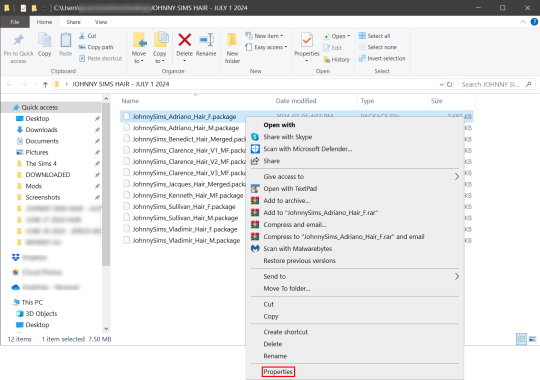Switch to Details view icon in status bar
Viewport: 540px width, 380px height.
click(521, 339)
